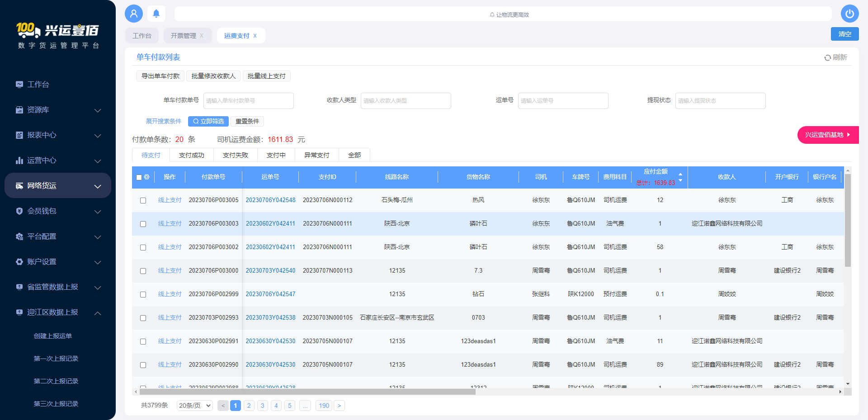
Task: Switch to the 支付失败 tab
Action: click(236, 155)
